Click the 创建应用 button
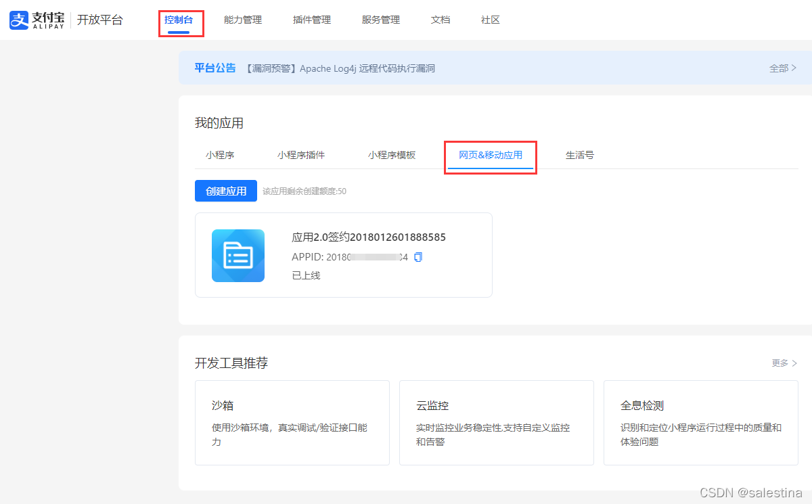Screen dimensions: 812x504 [x=226, y=191]
